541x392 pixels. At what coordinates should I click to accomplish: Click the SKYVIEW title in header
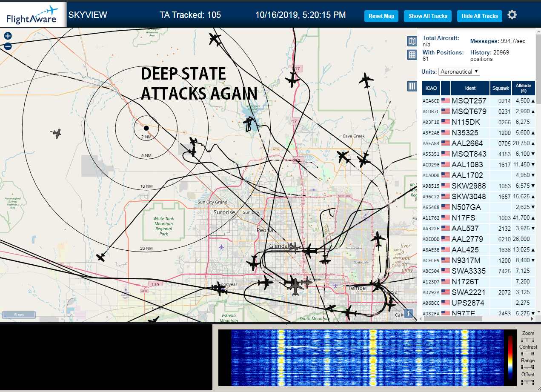[88, 15]
